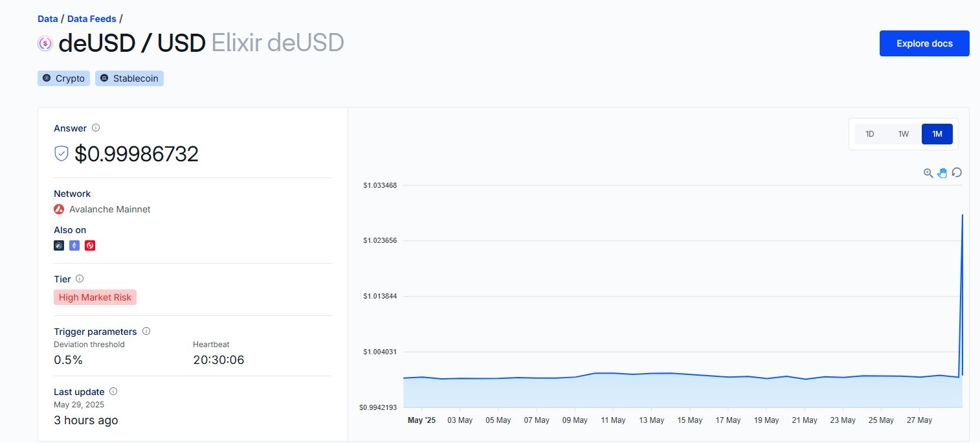
Task: Reset the chart zoom with the refresh icon
Action: coord(957,172)
